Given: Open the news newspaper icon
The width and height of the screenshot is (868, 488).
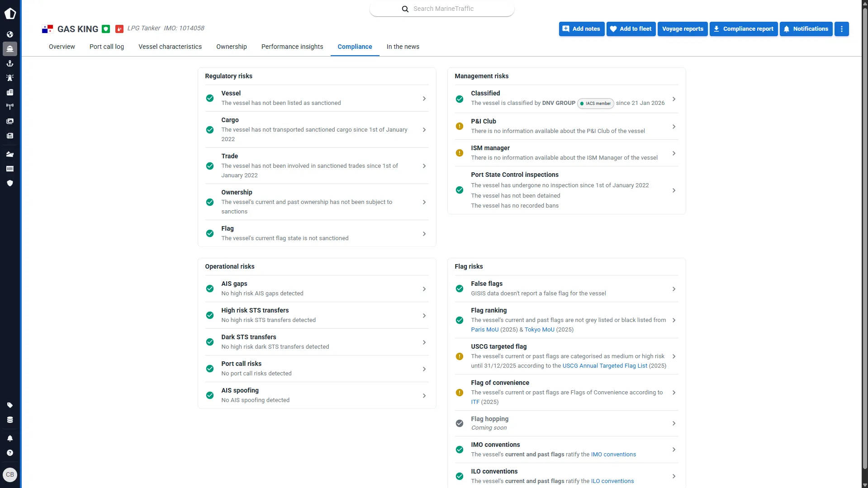Looking at the screenshot, I should (x=10, y=136).
